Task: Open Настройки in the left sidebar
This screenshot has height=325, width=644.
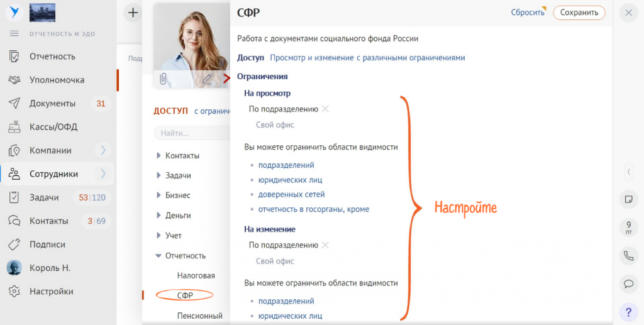Action: pyautogui.click(x=51, y=292)
